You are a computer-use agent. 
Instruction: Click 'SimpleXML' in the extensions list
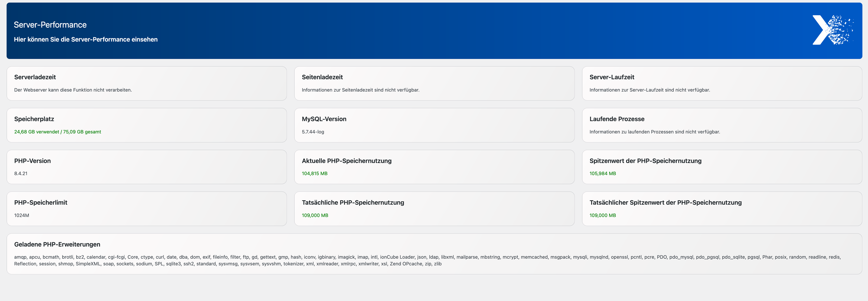(x=88, y=264)
